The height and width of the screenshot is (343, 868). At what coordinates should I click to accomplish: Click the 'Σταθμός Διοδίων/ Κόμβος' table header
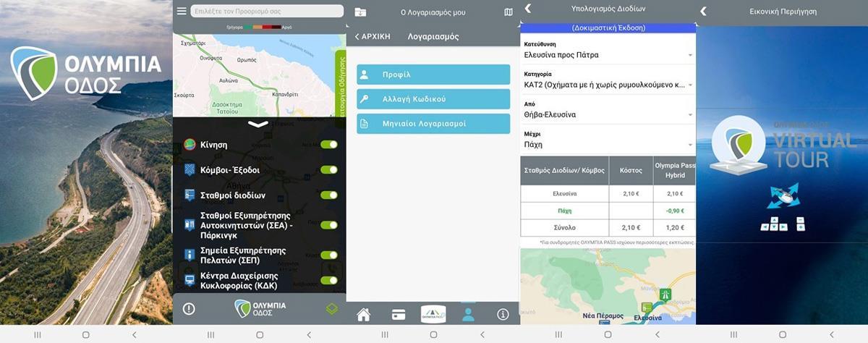[x=564, y=170]
